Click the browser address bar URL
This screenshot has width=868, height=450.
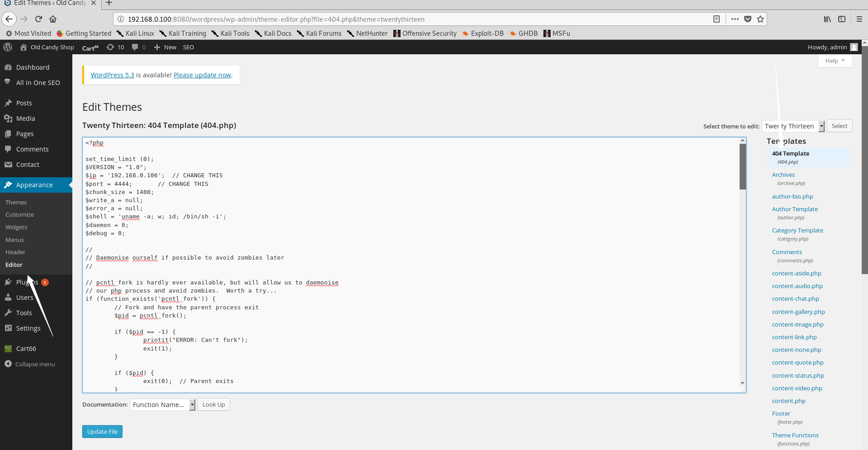[276, 19]
